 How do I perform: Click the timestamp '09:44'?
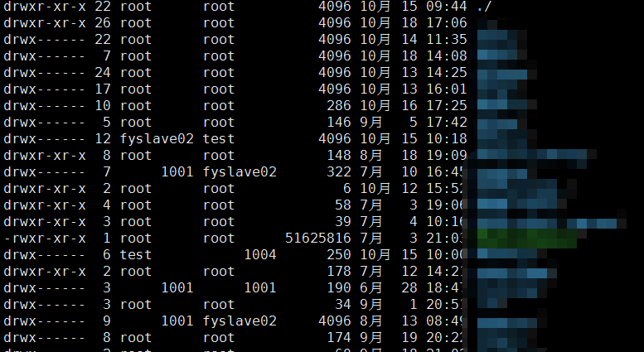click(447, 7)
